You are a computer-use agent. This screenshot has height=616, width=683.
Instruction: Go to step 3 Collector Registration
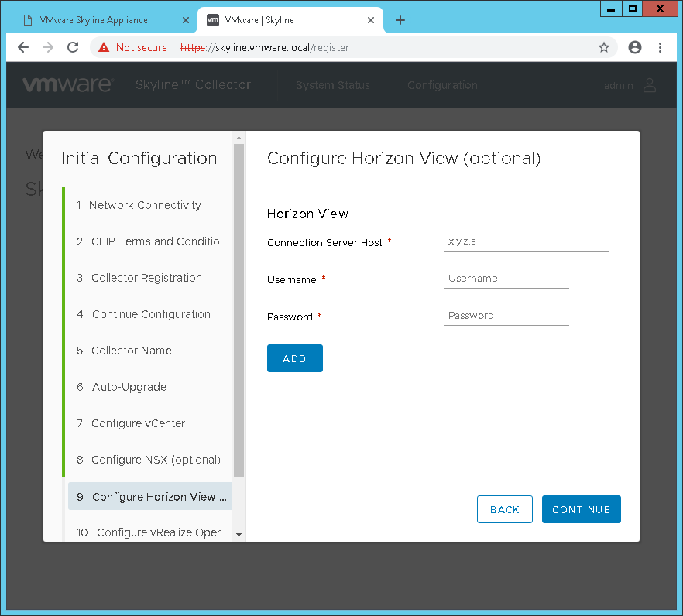coord(149,278)
